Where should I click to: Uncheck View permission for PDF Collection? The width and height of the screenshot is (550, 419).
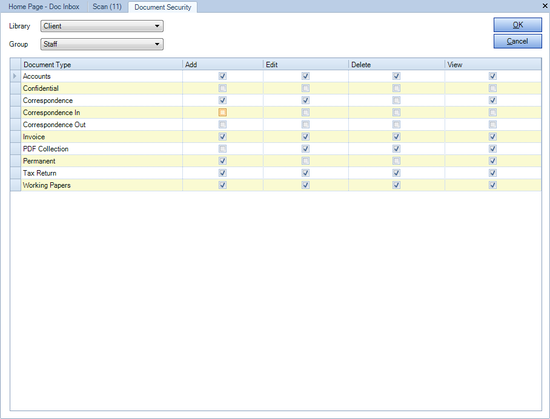click(x=493, y=149)
